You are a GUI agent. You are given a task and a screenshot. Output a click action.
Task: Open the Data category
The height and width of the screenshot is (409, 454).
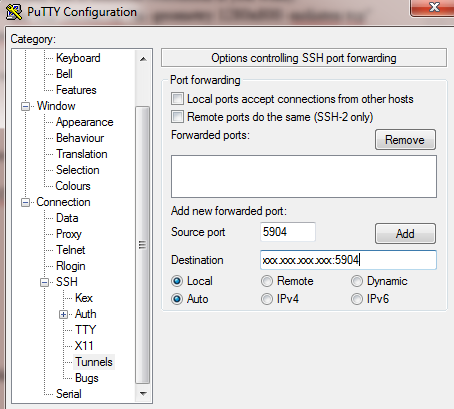67,218
